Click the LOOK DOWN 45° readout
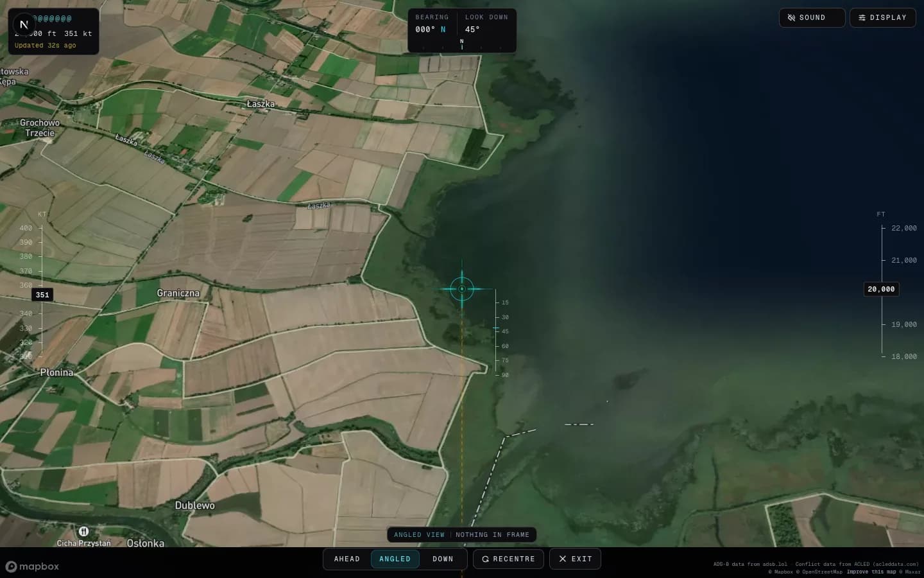 [x=486, y=24]
